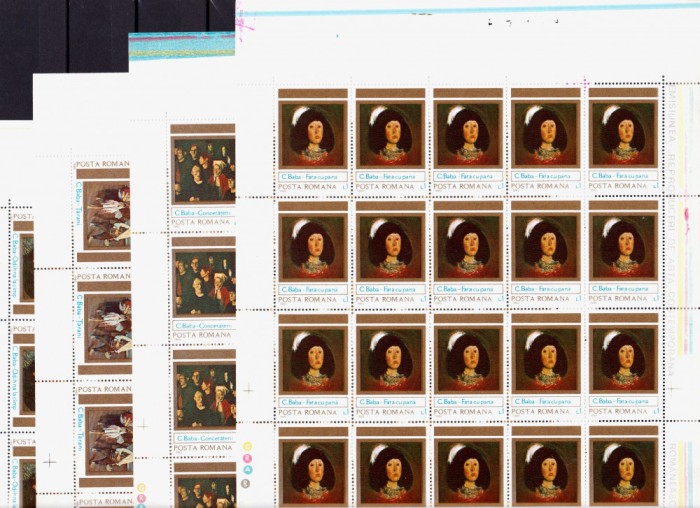Screen dimensions: 700x508
Task: Click the registration cross on the leftmost sheet
Action: pyautogui.click(x=49, y=461)
